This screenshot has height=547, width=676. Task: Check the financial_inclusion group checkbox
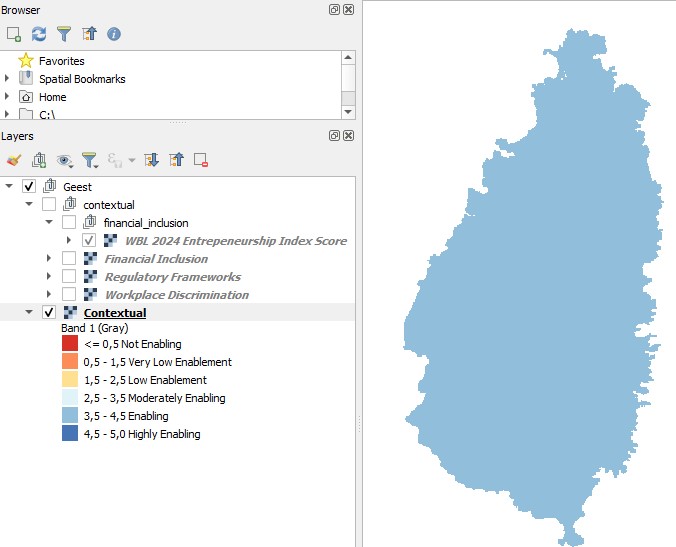click(x=69, y=222)
